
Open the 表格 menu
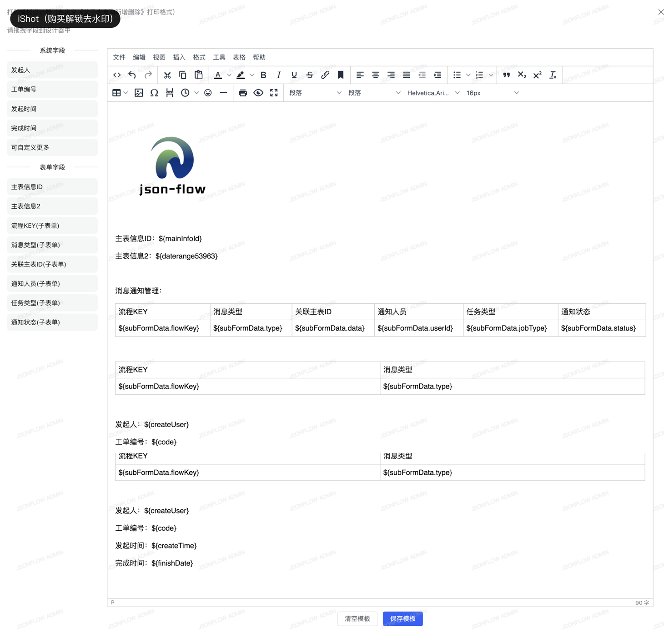click(x=239, y=57)
